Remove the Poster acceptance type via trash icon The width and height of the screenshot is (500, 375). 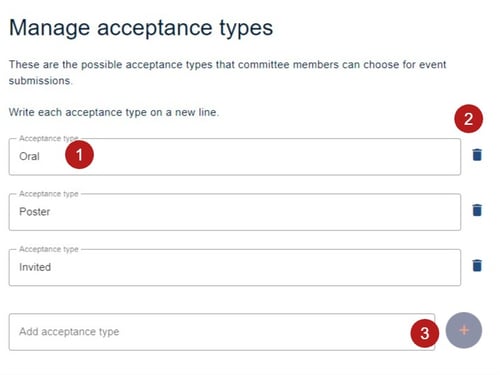[477, 210]
